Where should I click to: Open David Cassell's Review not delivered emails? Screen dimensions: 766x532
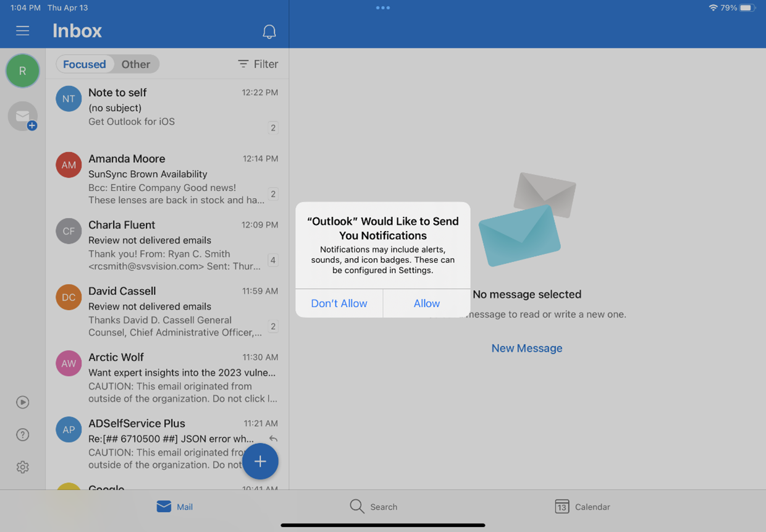[x=167, y=311]
